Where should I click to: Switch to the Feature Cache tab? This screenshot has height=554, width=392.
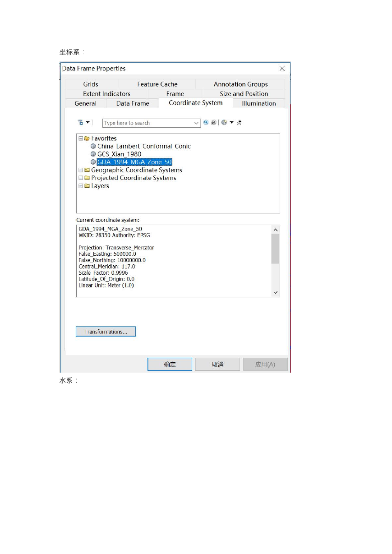(x=157, y=84)
